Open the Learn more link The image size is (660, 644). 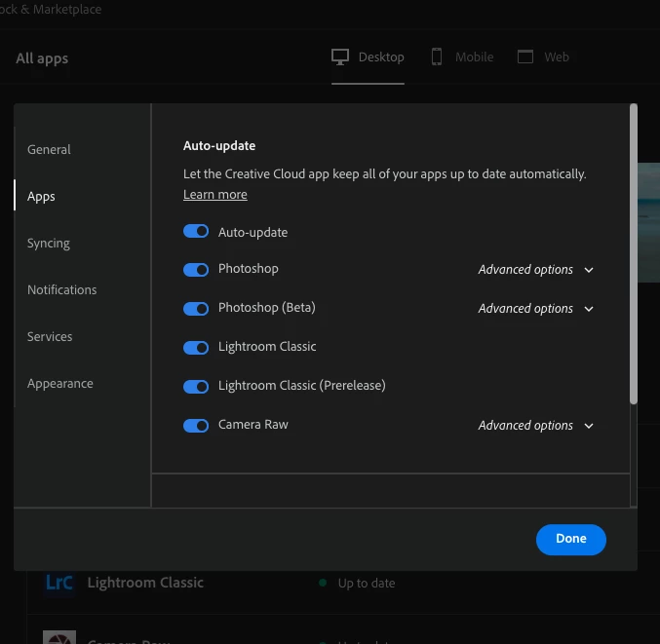click(x=215, y=195)
